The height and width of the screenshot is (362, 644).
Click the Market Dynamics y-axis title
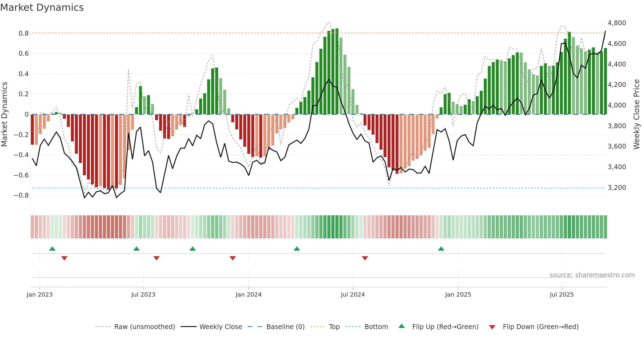[4, 114]
